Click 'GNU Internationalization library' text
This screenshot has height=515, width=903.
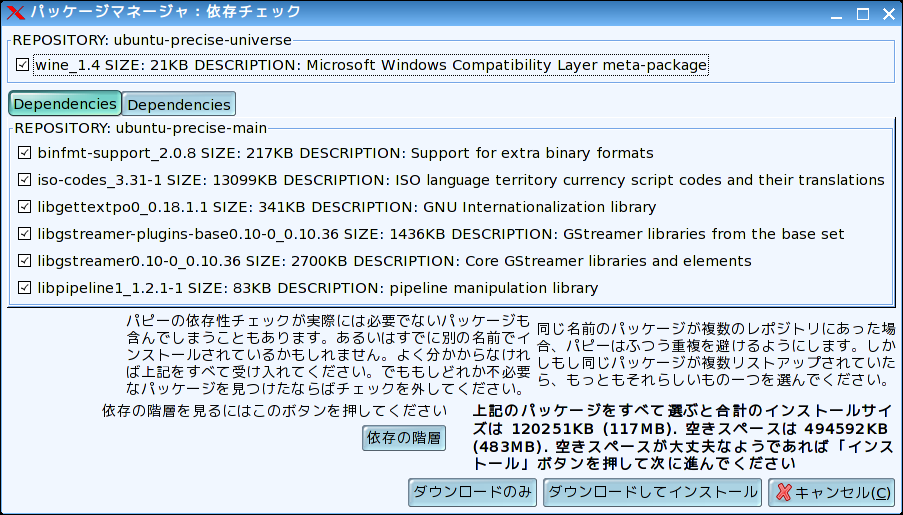click(540, 207)
